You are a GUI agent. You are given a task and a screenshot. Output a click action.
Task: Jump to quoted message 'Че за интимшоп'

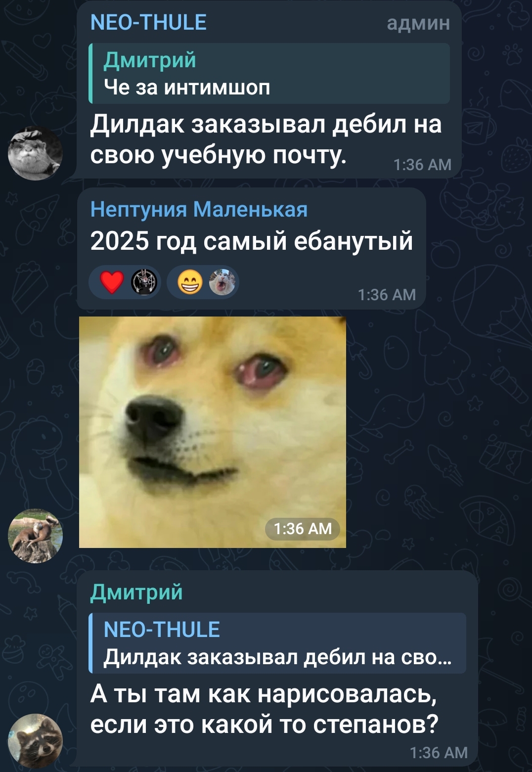pos(269,73)
